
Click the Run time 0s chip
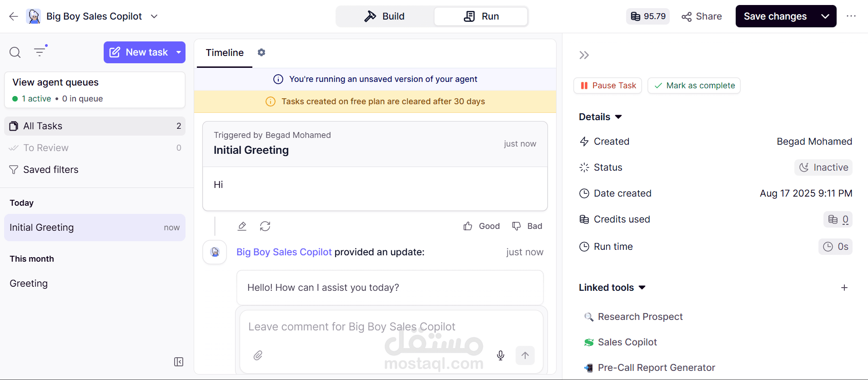835,247
